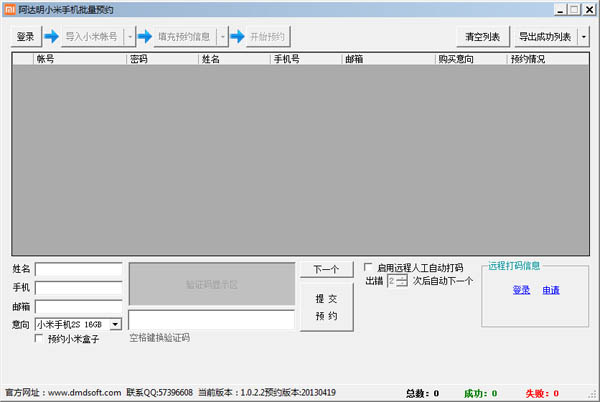
Task: Click the 下一个 button
Action: [326, 269]
